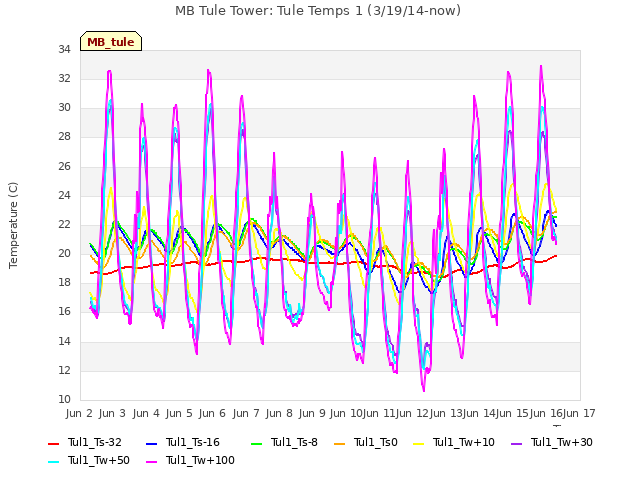Click the 14 y-axis tick label

64,341
